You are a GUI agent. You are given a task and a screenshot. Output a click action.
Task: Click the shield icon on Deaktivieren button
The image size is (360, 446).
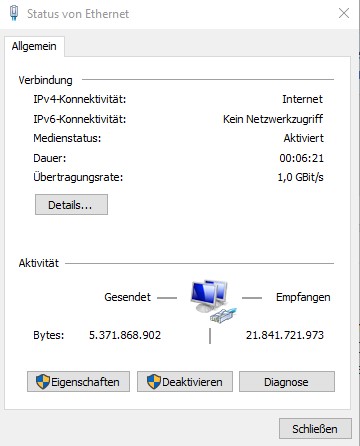[x=153, y=382]
